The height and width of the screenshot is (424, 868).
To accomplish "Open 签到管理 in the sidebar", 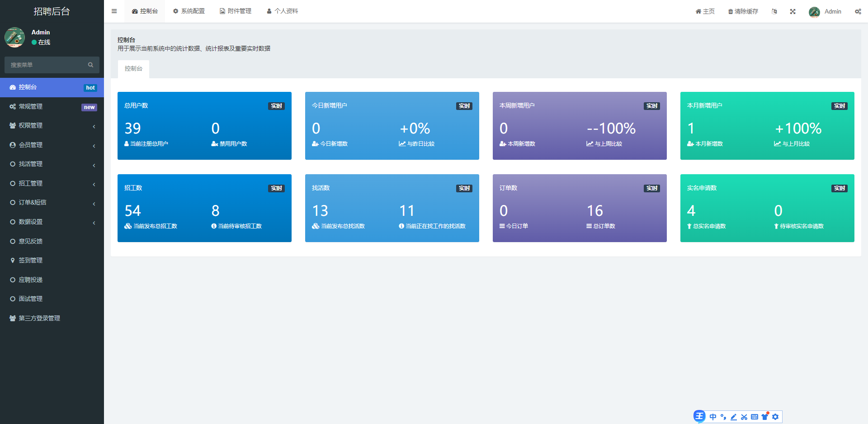I will click(52, 261).
